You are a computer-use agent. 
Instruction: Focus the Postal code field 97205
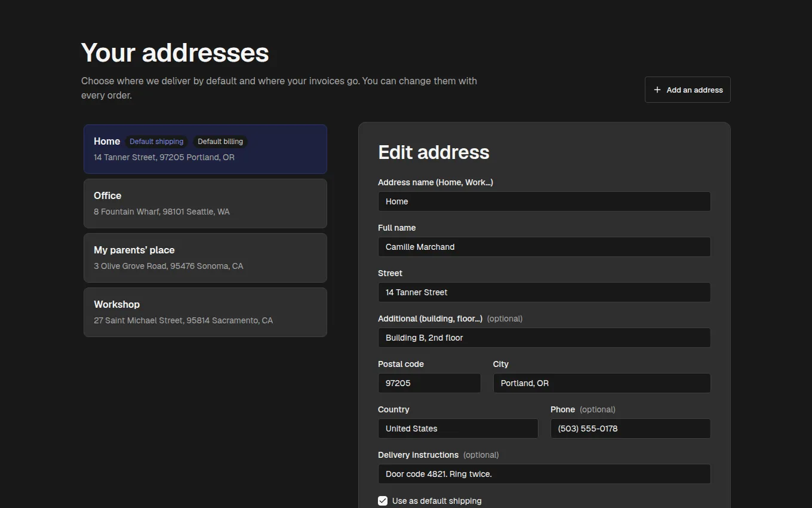pyautogui.click(x=429, y=383)
